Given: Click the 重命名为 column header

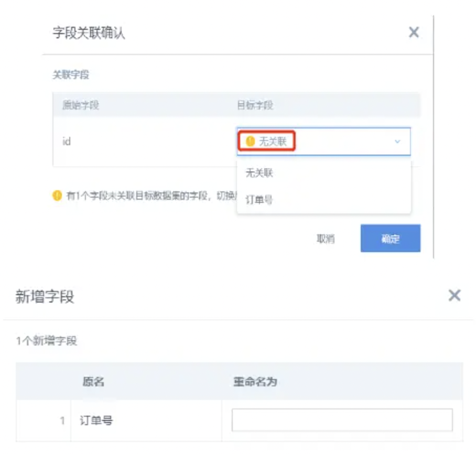Looking at the screenshot, I should pos(255,382).
